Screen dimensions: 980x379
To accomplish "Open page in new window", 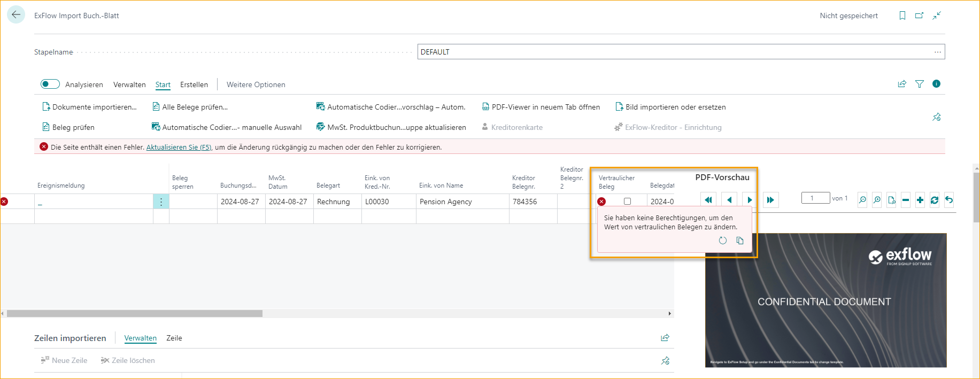I will coord(920,16).
